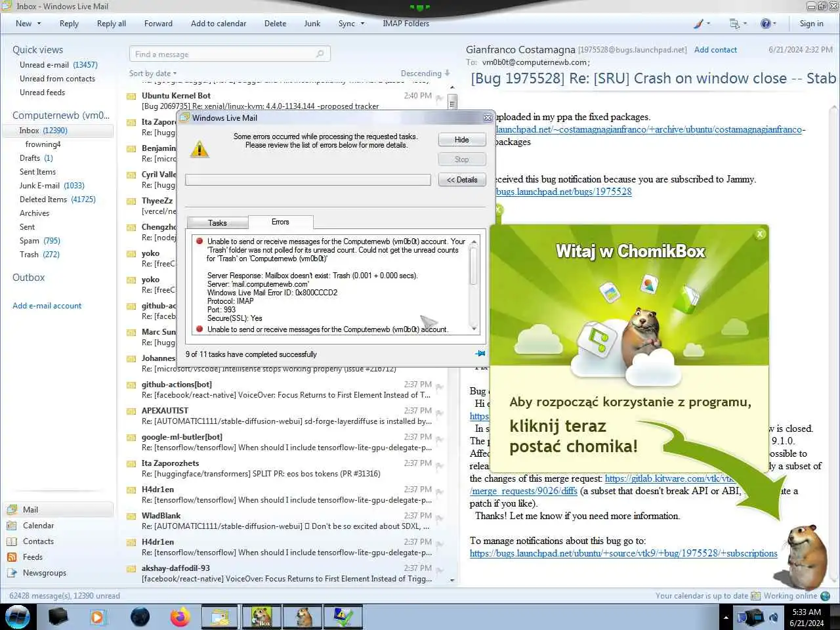This screenshot has width=840, height=630.
Task: Close the Windows Live Mail error dialog
Action: [488, 118]
